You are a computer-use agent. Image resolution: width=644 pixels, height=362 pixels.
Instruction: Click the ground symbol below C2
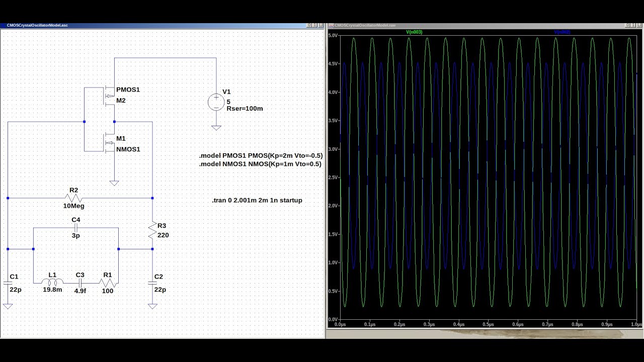tap(152, 306)
